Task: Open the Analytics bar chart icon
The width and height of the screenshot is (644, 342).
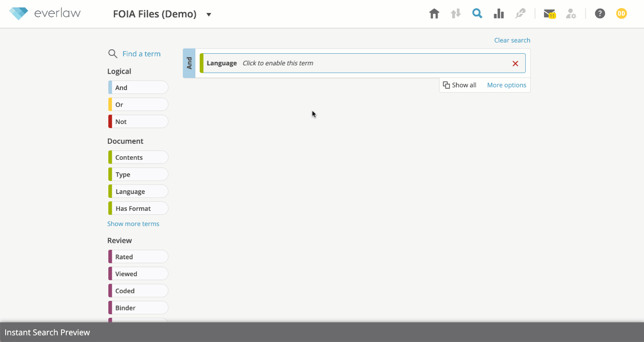Action: pyautogui.click(x=499, y=14)
